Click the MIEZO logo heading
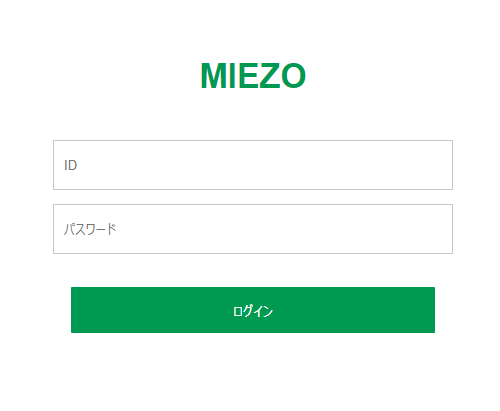The image size is (500, 411). click(253, 76)
